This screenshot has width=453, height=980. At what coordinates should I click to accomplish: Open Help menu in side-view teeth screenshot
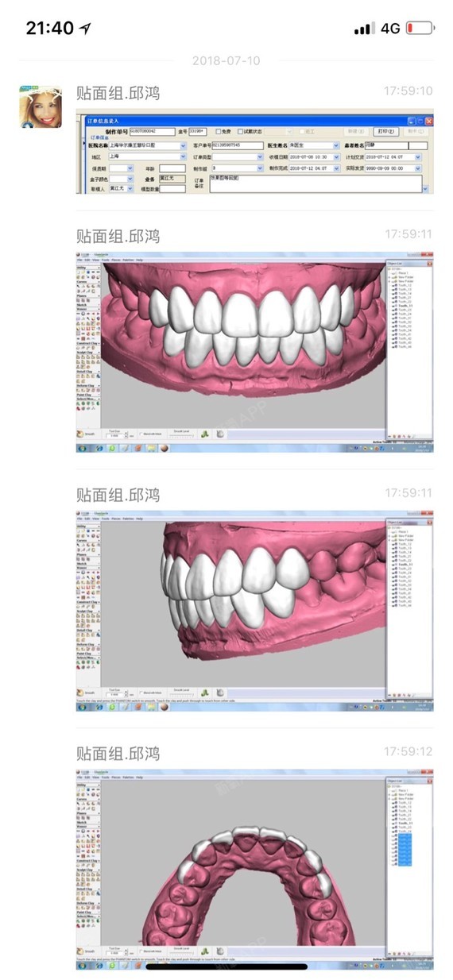click(140, 518)
